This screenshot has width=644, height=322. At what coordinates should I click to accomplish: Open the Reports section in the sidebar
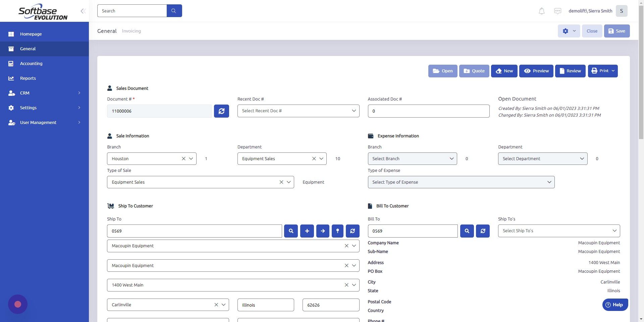click(28, 78)
